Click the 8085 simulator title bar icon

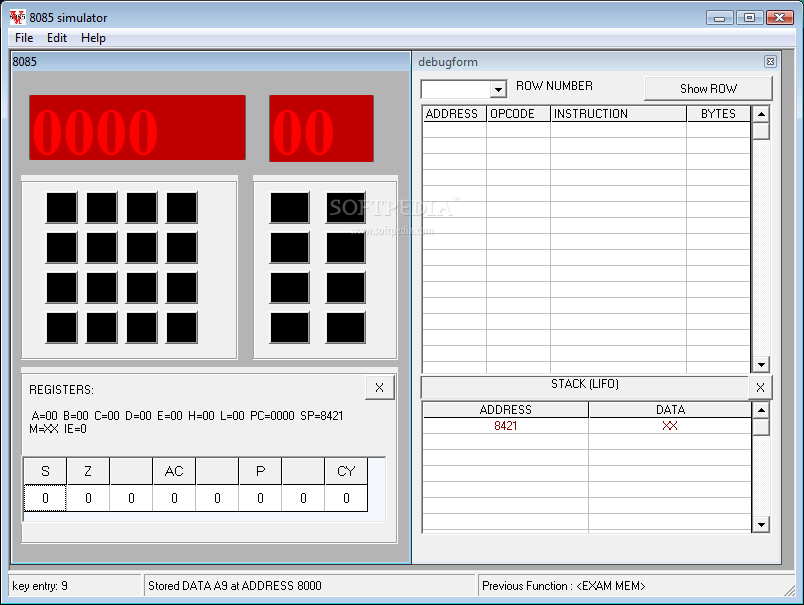pos(17,17)
